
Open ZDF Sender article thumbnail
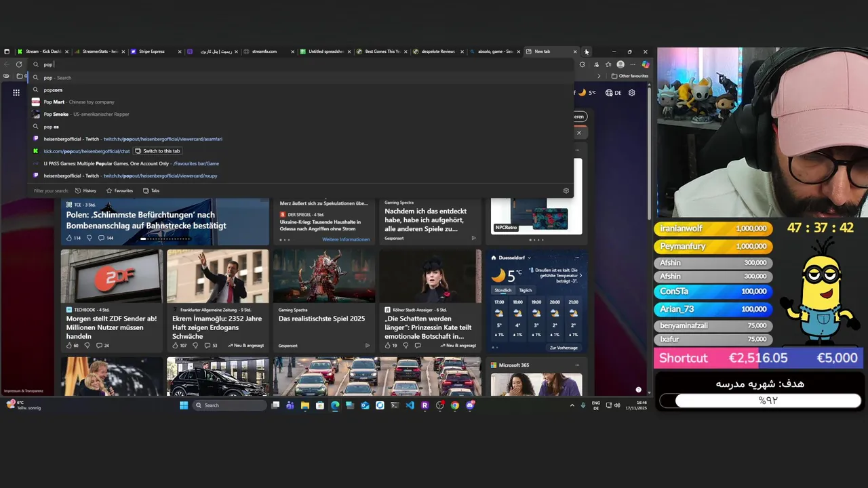(x=111, y=276)
